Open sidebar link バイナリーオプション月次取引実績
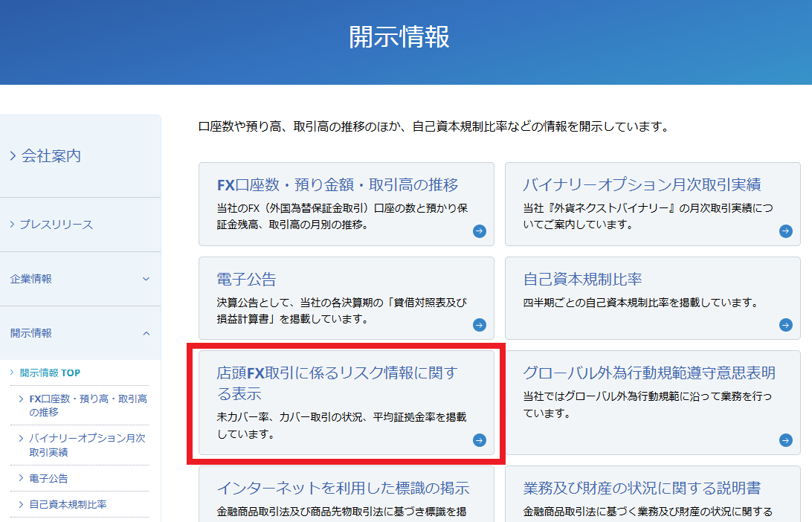The image size is (812, 522). pos(87,445)
